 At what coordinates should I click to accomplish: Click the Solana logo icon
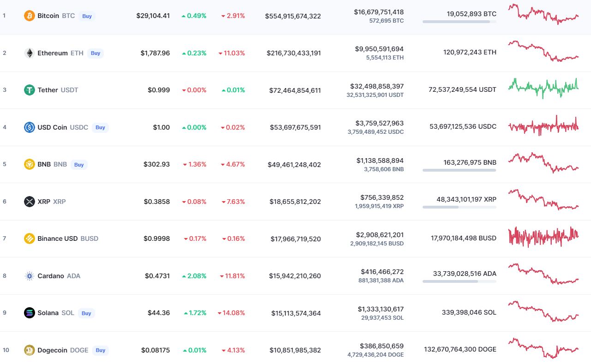[30, 313]
